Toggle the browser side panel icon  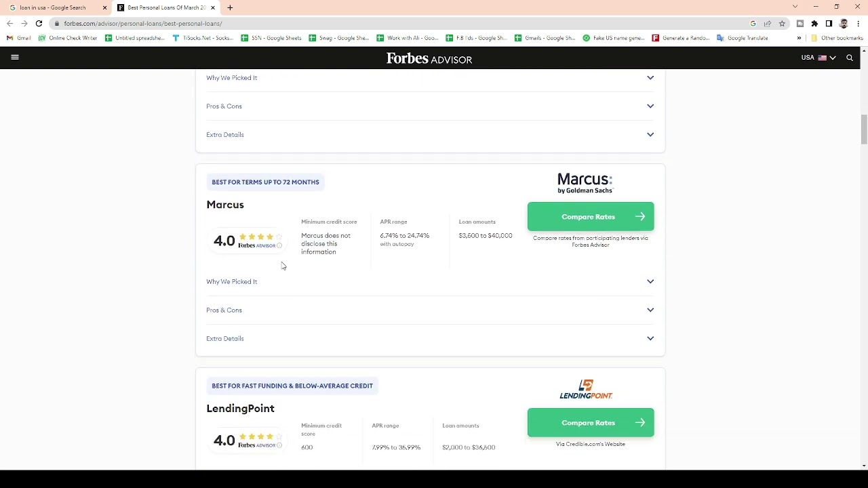pos(829,24)
